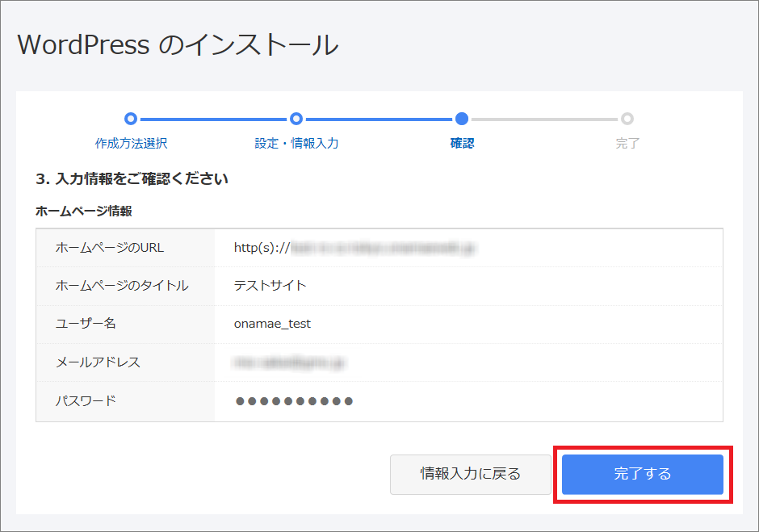Click the ホームページのタイトル row label
759x532 pixels.
(x=122, y=286)
